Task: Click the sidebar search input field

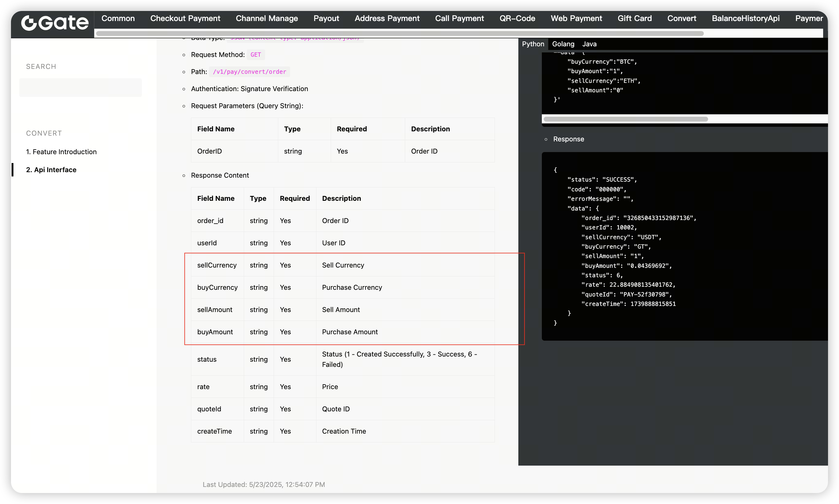Action: pyautogui.click(x=81, y=88)
